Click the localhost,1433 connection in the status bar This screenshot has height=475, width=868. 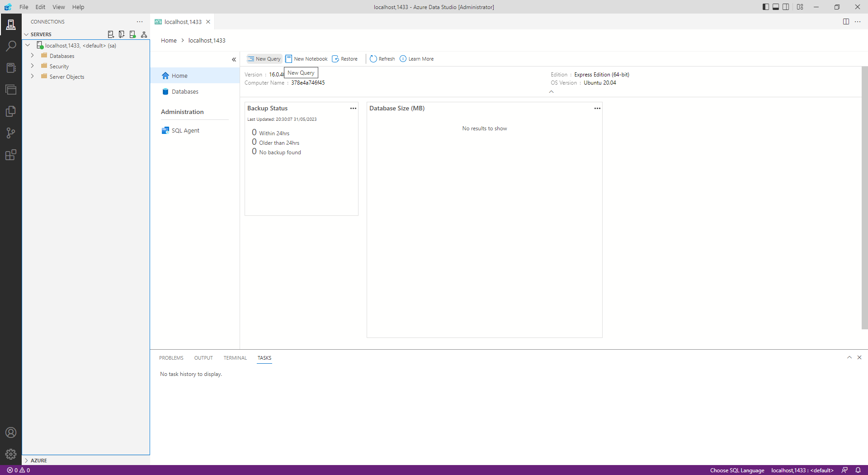[802, 470]
